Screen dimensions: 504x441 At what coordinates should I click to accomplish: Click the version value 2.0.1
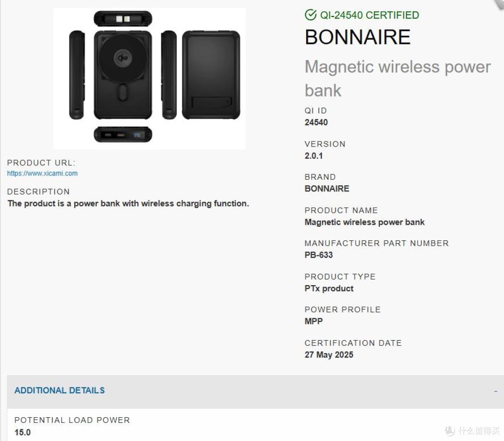pos(314,155)
